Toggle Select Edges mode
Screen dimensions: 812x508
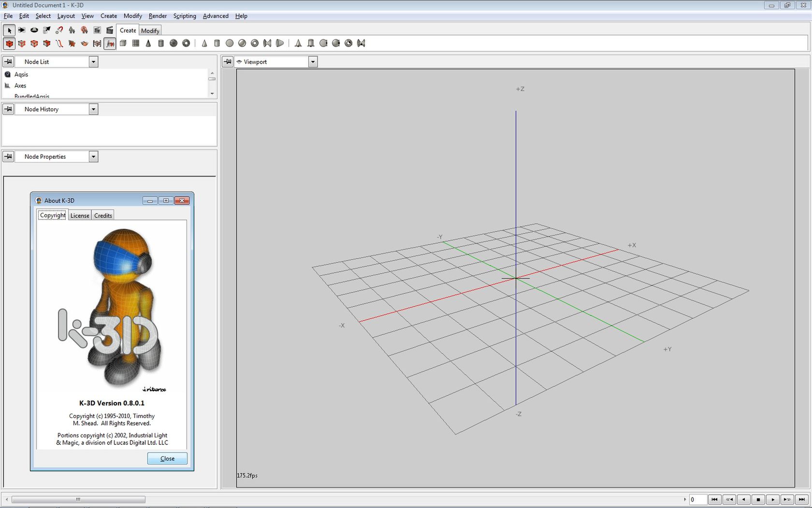point(34,43)
